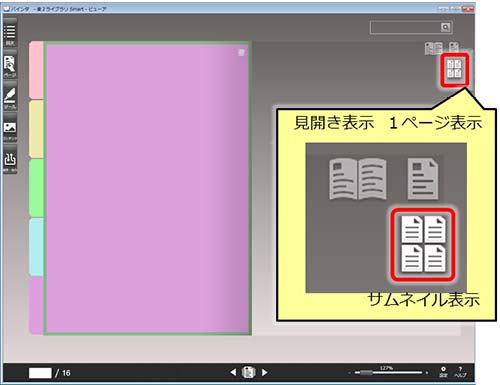This screenshot has height=385, width=500.
Task: Select the yellow index tab
Action: [36, 129]
